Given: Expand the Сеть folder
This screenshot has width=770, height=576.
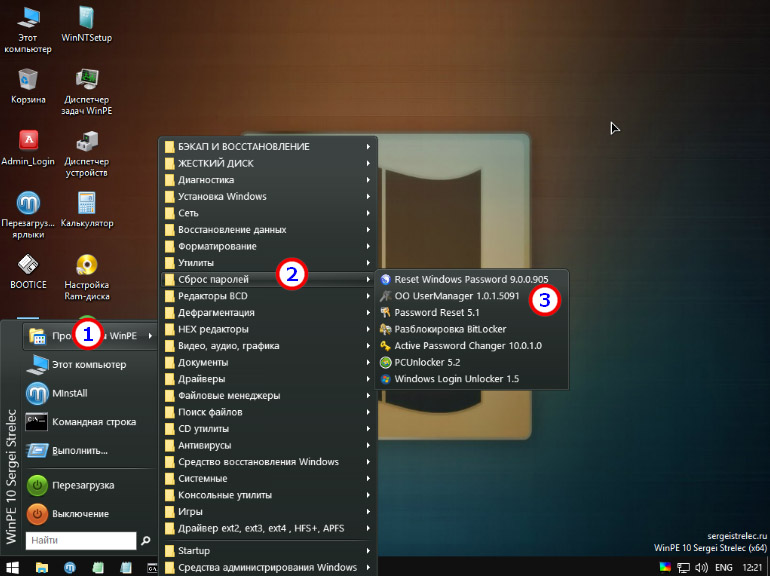Looking at the screenshot, I should click(269, 213).
